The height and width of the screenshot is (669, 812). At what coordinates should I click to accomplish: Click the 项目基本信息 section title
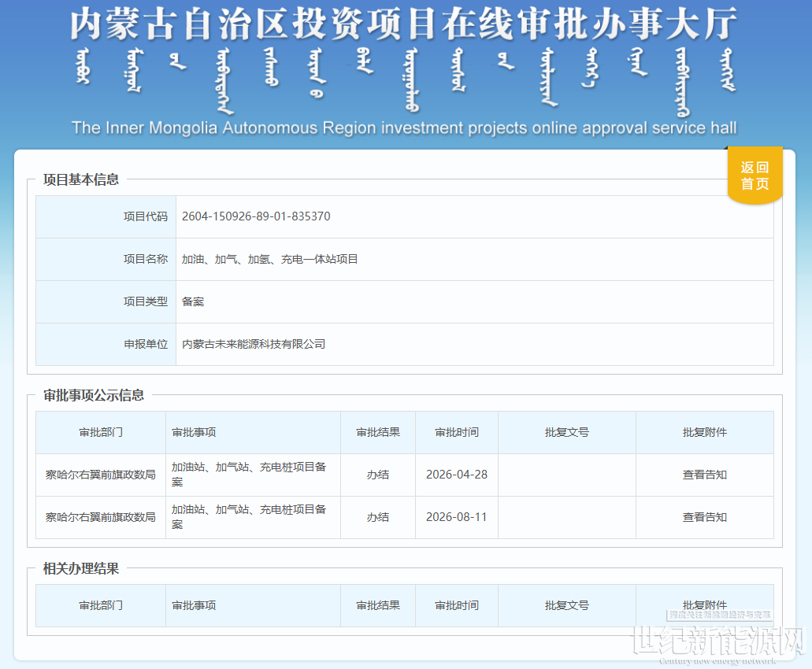tap(81, 179)
